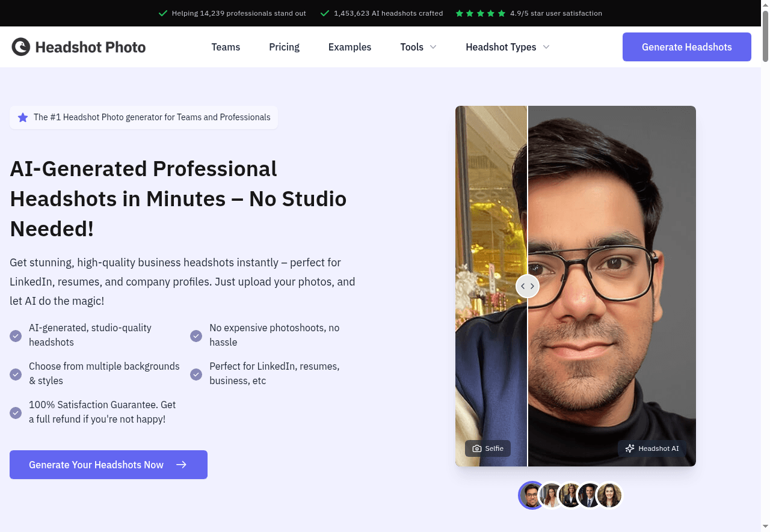
Task: Click the arrow icon in Generate Your Headshots Now
Action: coord(181,465)
